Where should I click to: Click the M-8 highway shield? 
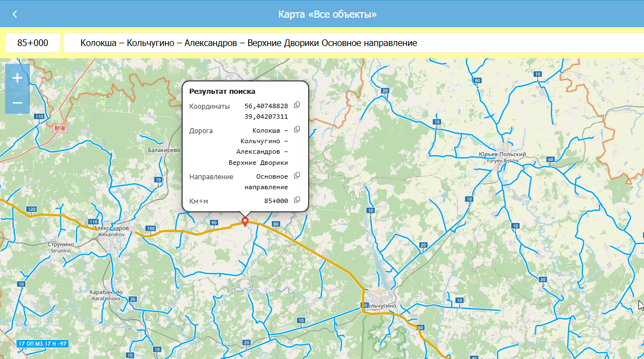[59, 128]
